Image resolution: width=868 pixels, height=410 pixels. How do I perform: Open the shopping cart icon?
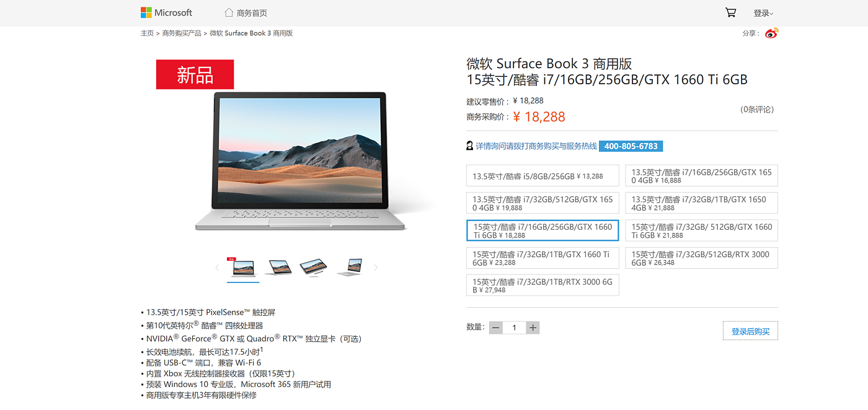(x=730, y=12)
